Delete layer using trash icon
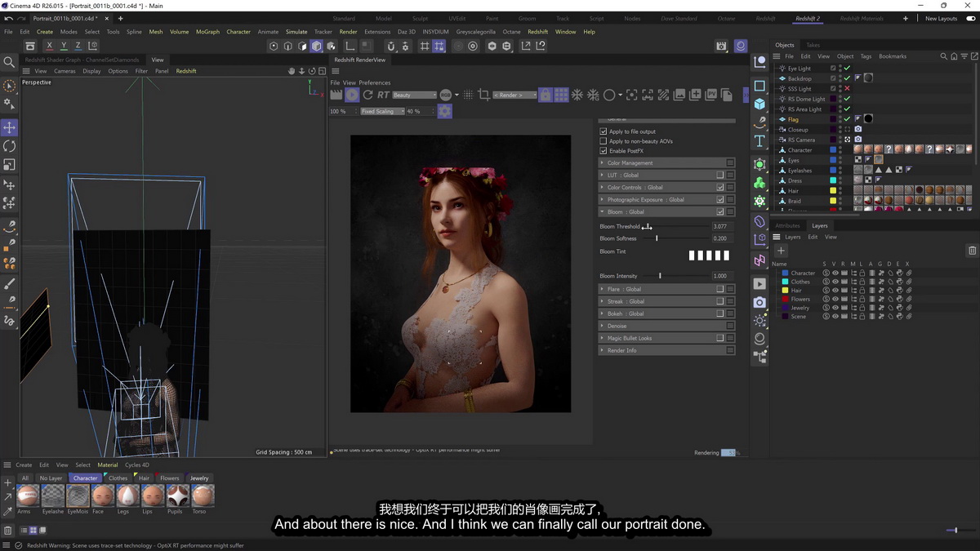 point(972,251)
